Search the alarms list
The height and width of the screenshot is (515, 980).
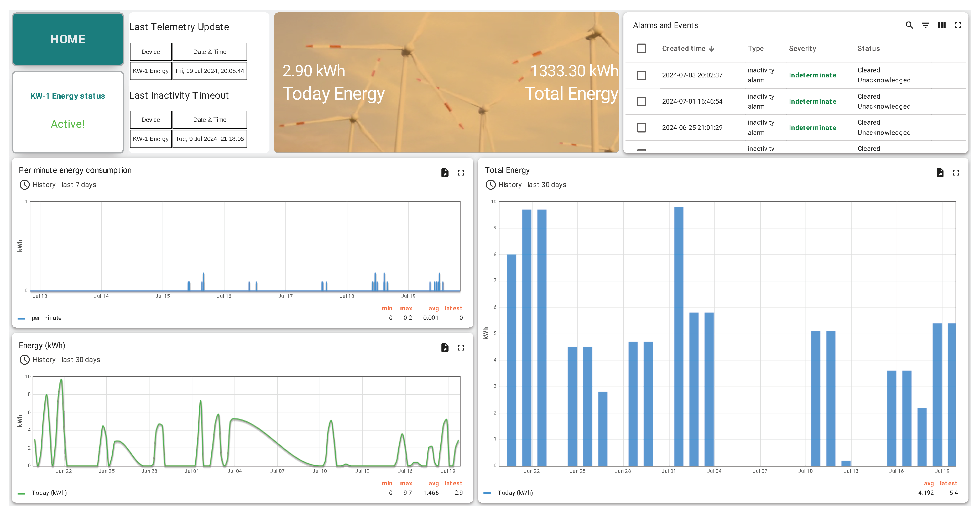pyautogui.click(x=909, y=25)
